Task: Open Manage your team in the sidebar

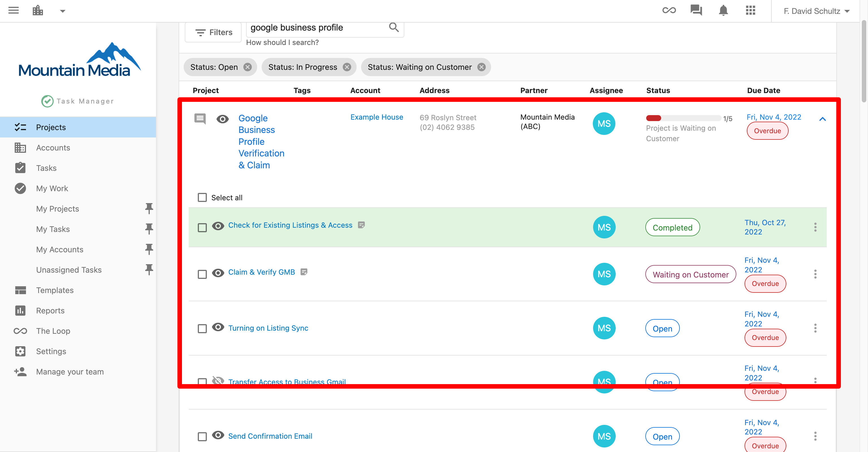Action: (78, 372)
